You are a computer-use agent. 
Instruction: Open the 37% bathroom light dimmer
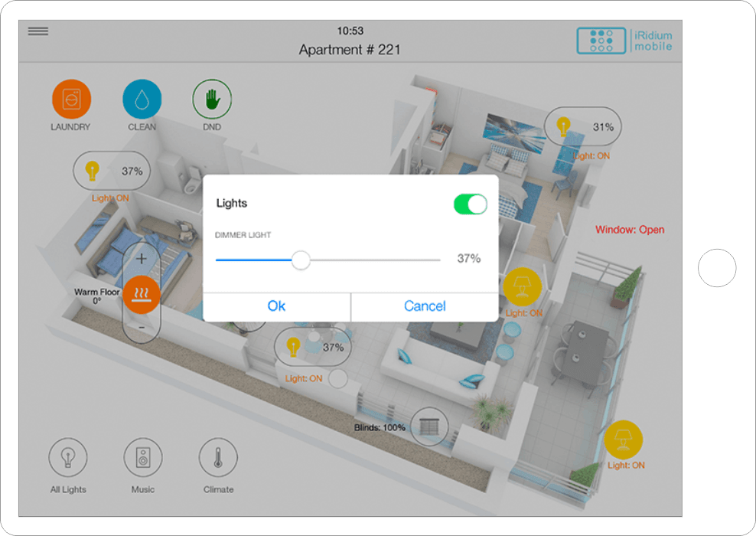click(112, 171)
